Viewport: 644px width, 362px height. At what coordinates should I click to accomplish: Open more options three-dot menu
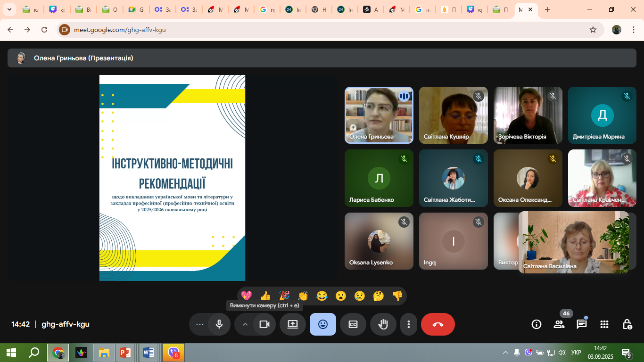[x=408, y=324]
